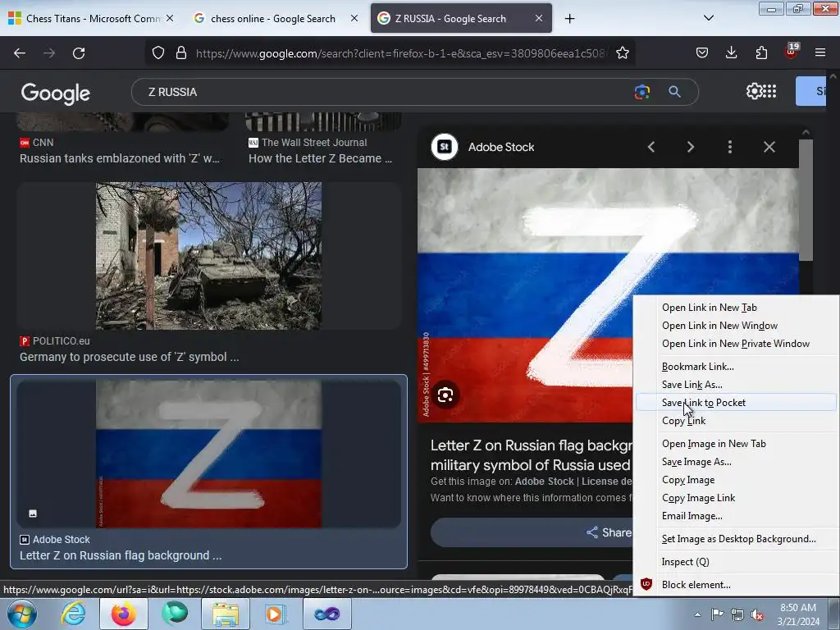Choose Save Link to Pocket
The height and width of the screenshot is (630, 840).
pos(736,402)
